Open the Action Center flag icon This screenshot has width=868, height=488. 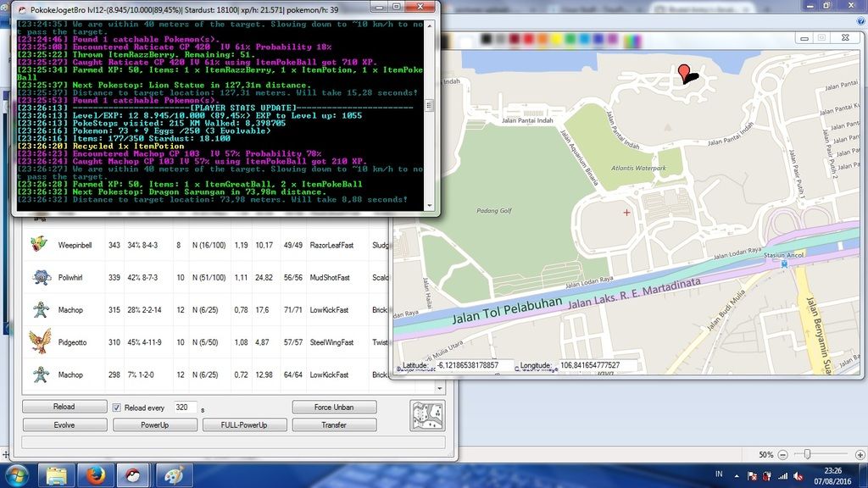(x=753, y=476)
